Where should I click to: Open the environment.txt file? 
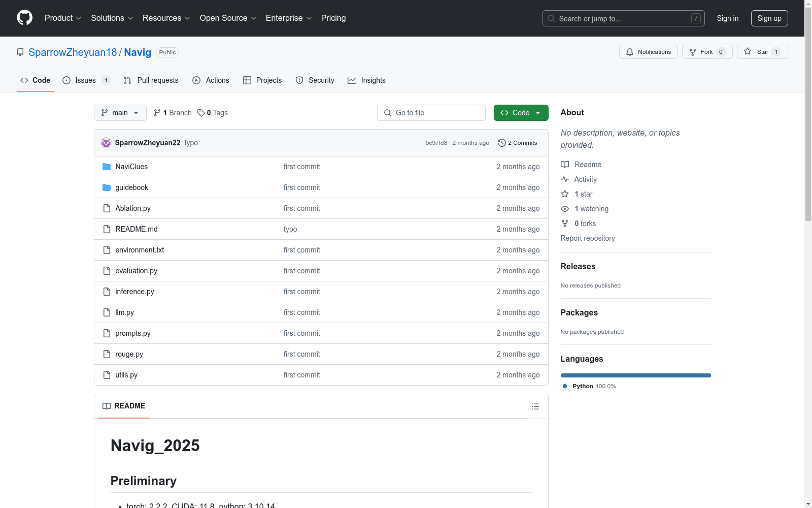click(140, 250)
